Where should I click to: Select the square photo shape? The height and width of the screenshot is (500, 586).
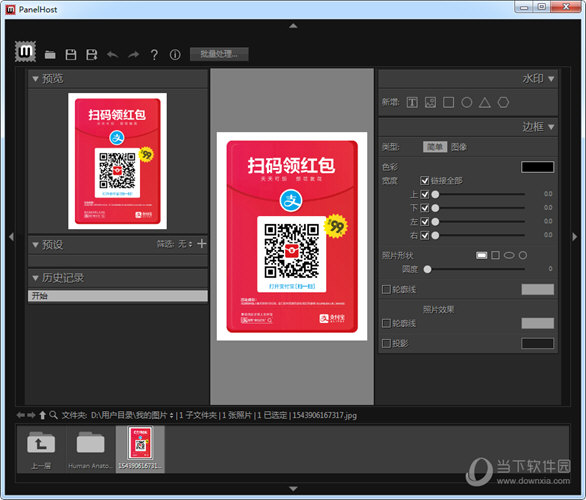(496, 255)
